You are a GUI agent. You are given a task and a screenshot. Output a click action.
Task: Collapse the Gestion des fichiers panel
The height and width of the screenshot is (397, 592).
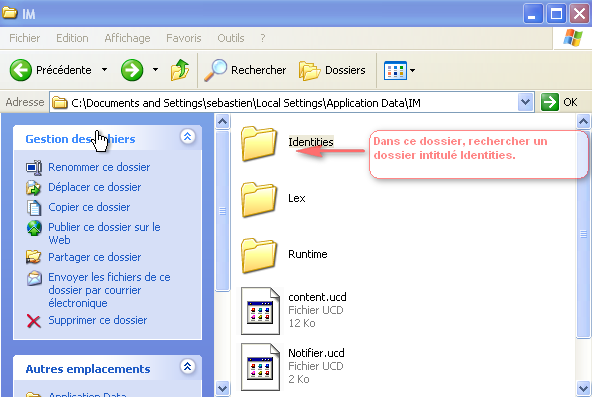188,137
